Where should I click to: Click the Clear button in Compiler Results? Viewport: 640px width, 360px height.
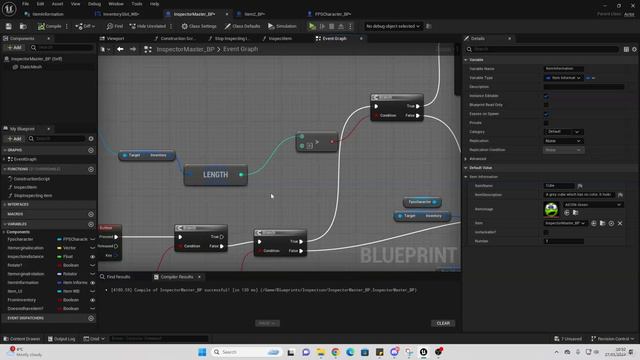tap(443, 323)
